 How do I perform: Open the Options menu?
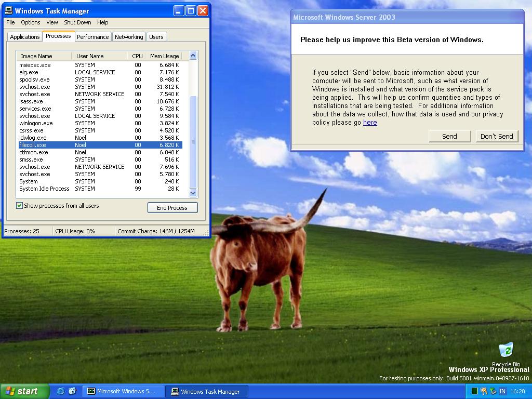pyautogui.click(x=31, y=22)
